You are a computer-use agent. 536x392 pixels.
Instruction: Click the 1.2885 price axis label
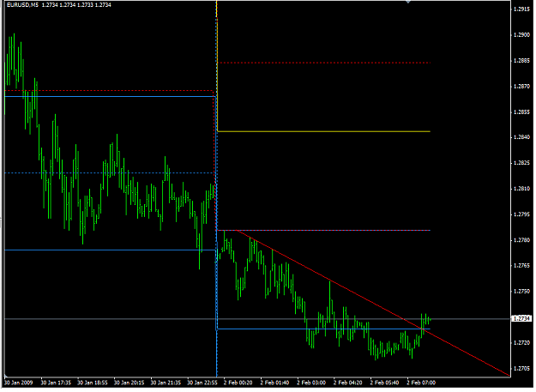coord(522,61)
